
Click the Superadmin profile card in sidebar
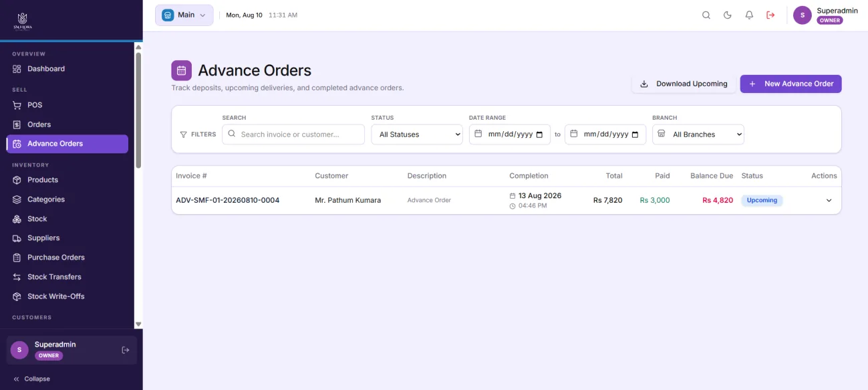click(71, 350)
